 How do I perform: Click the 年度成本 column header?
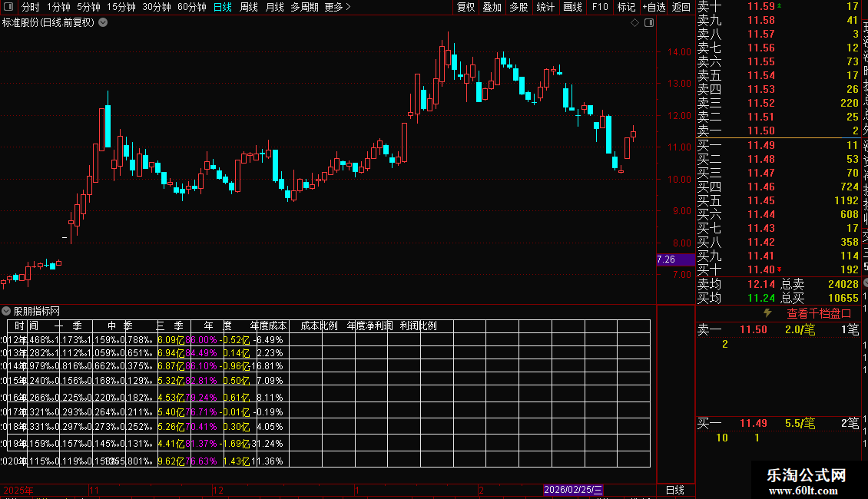click(x=269, y=326)
